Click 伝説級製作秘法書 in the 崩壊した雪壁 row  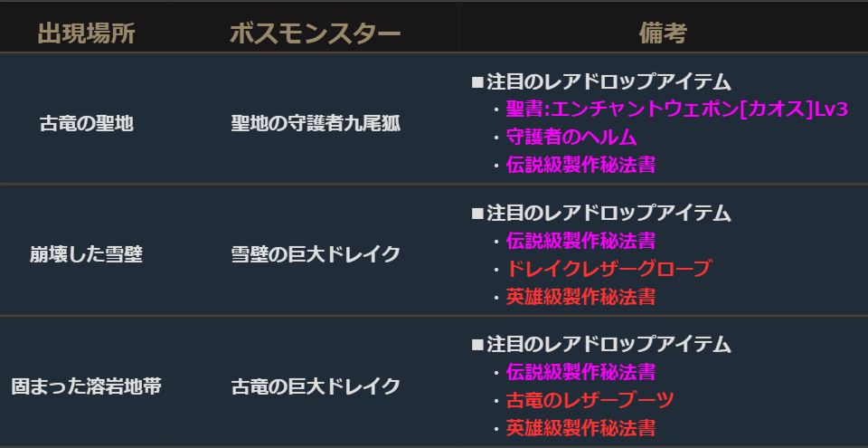pyautogui.click(x=580, y=241)
